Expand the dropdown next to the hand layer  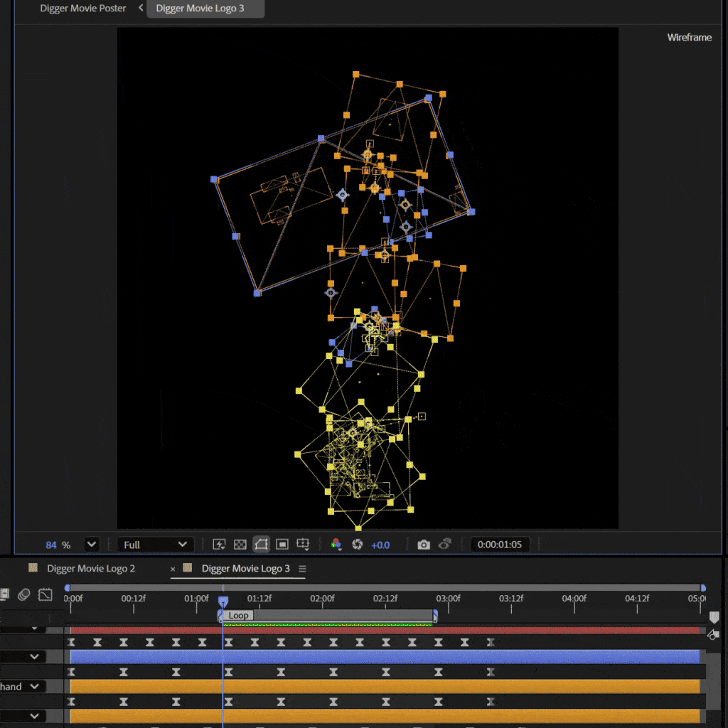coord(34,686)
